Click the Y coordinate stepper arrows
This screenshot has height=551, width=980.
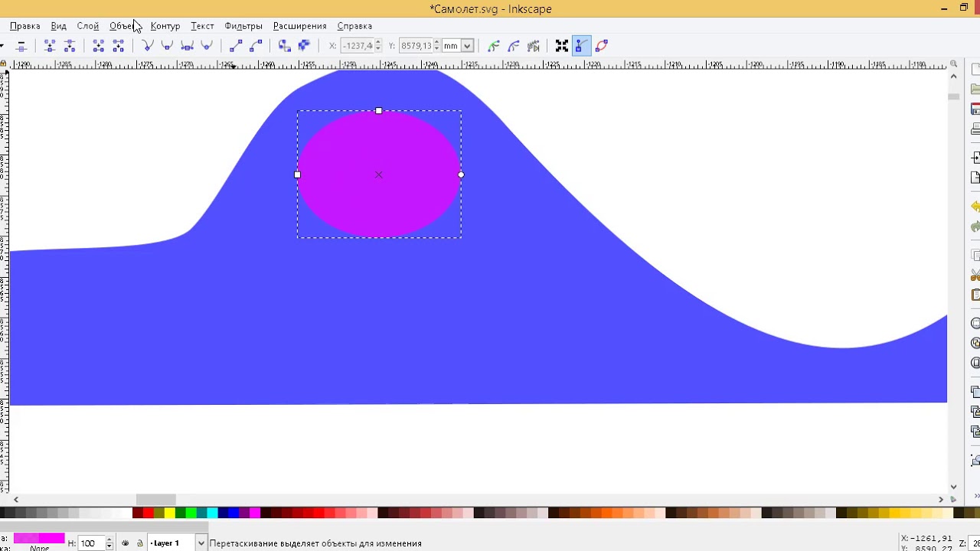436,46
